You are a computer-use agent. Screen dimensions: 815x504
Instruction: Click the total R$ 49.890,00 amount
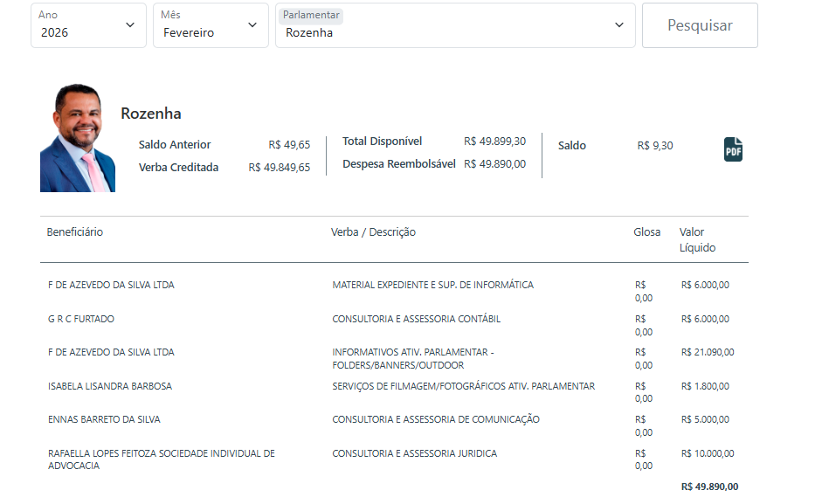coord(708,487)
